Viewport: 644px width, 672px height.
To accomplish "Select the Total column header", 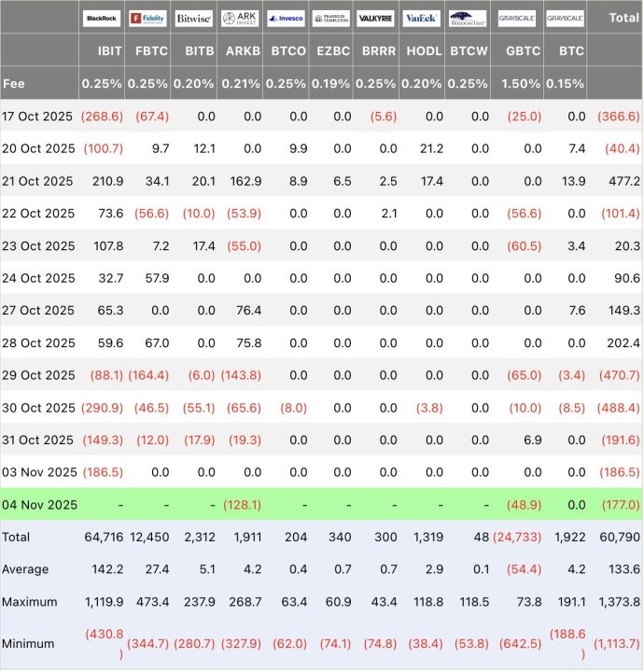I will click(x=623, y=18).
